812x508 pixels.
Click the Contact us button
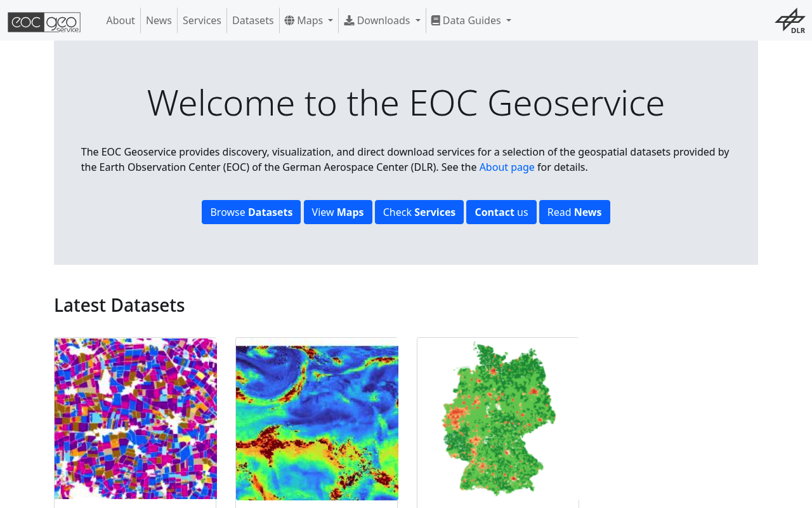pos(501,212)
